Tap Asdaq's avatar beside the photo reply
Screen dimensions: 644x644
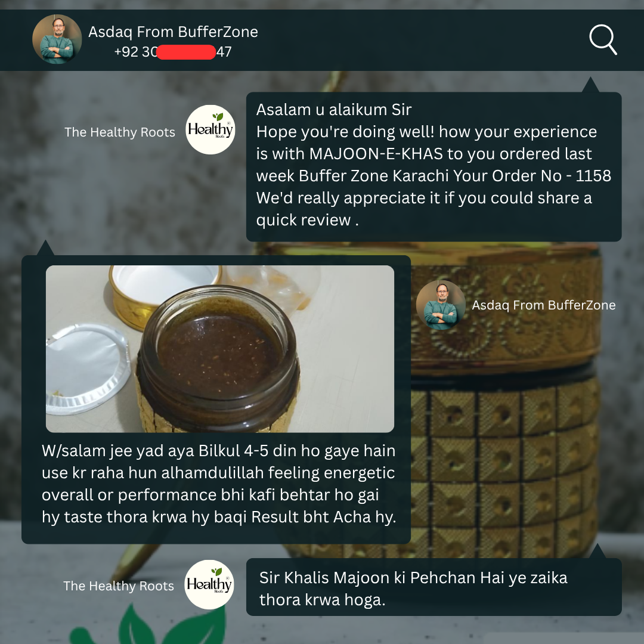[441, 305]
